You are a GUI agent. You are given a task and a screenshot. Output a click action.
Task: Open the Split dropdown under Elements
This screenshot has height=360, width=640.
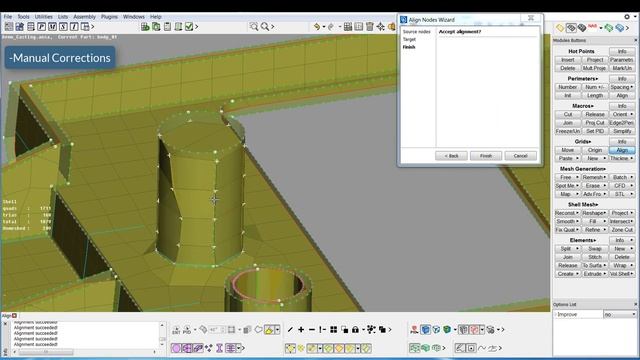tap(567, 248)
